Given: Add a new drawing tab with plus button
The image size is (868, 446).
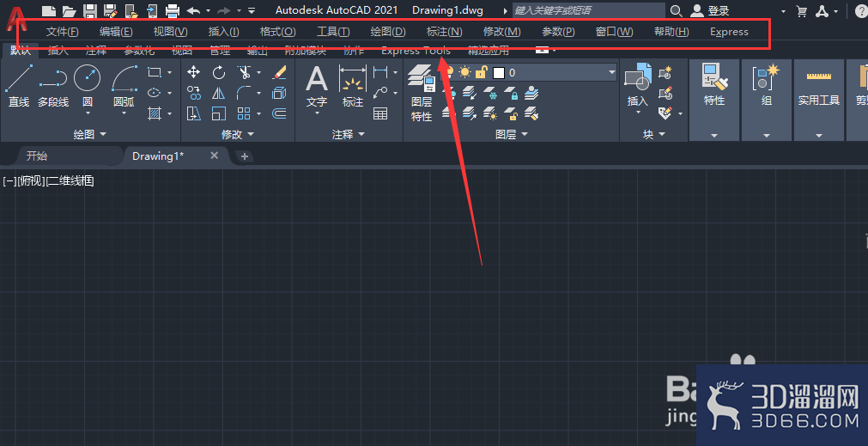Looking at the screenshot, I should [x=244, y=156].
